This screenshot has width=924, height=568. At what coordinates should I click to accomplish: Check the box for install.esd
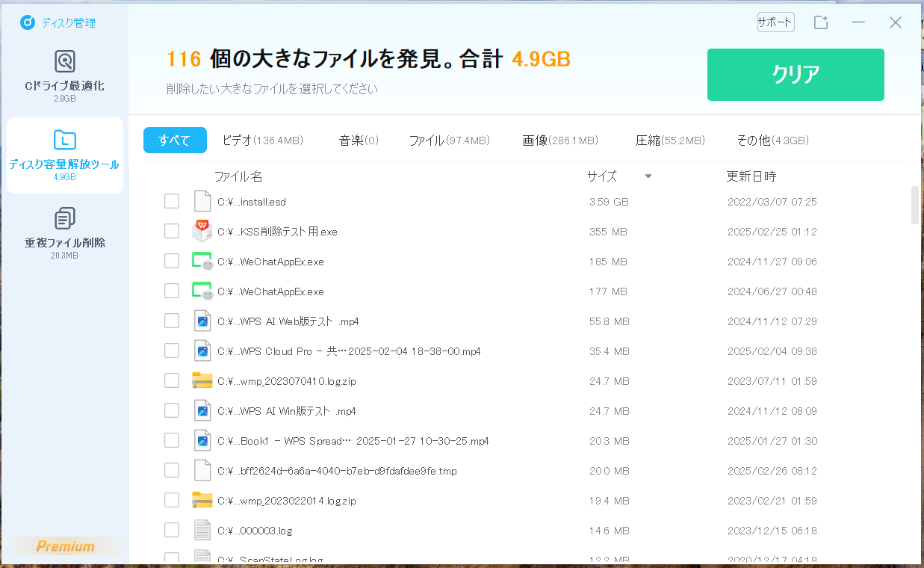[172, 201]
